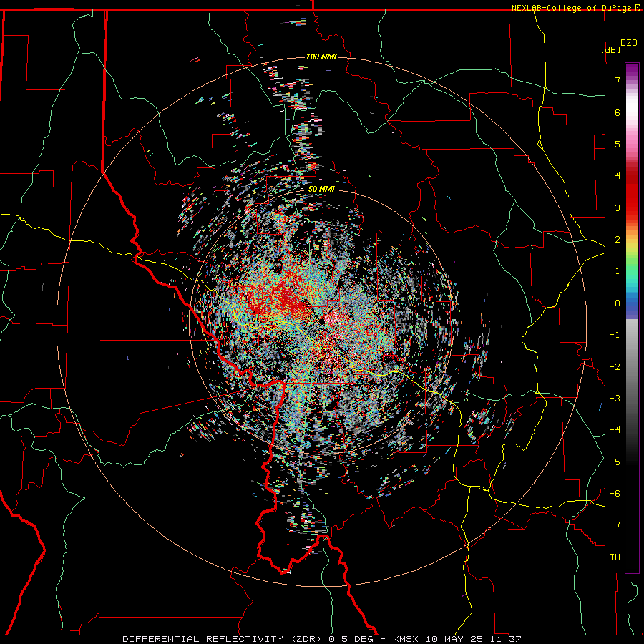Click the -1 value on the color scale
Image resolution: width=644 pixels, height=644 pixels.
pos(615,335)
